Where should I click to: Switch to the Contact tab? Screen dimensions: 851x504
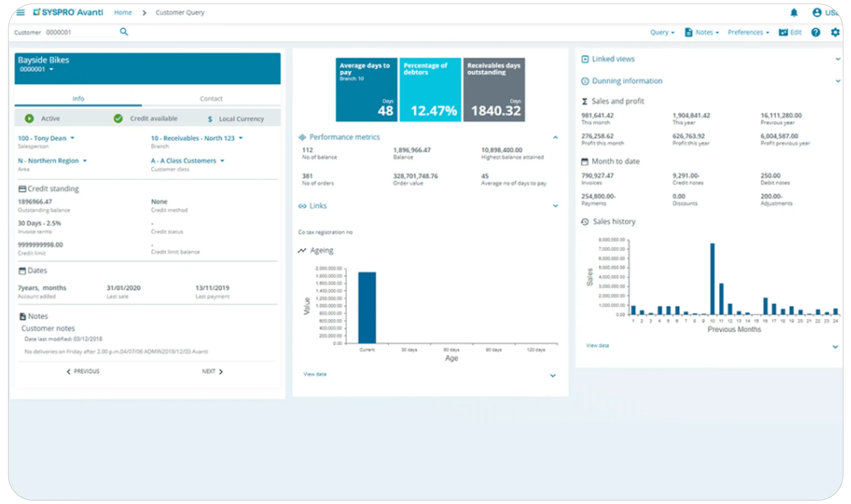tap(211, 99)
